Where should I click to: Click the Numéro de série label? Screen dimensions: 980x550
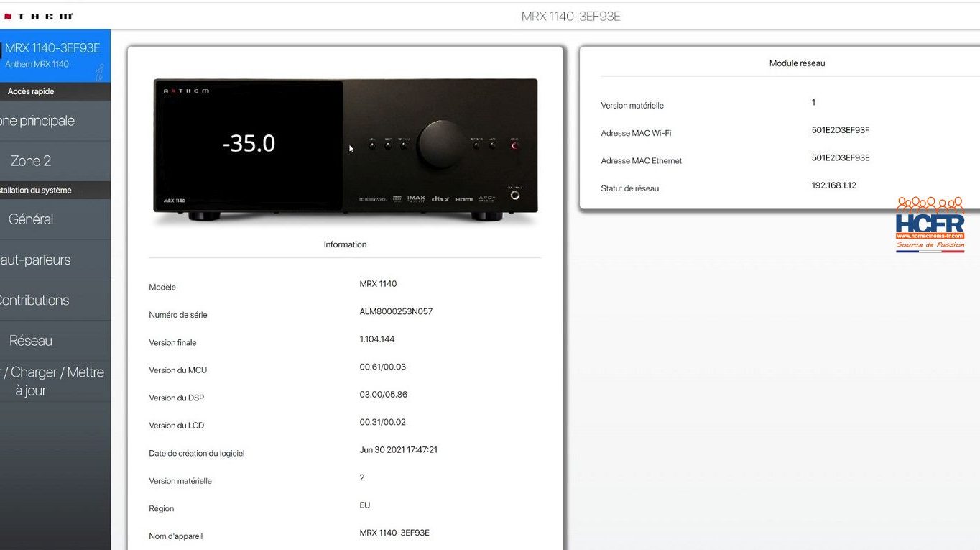178,315
